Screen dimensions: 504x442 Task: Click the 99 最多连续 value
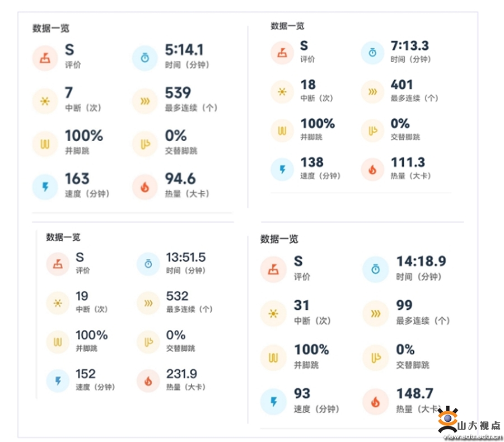click(x=404, y=305)
